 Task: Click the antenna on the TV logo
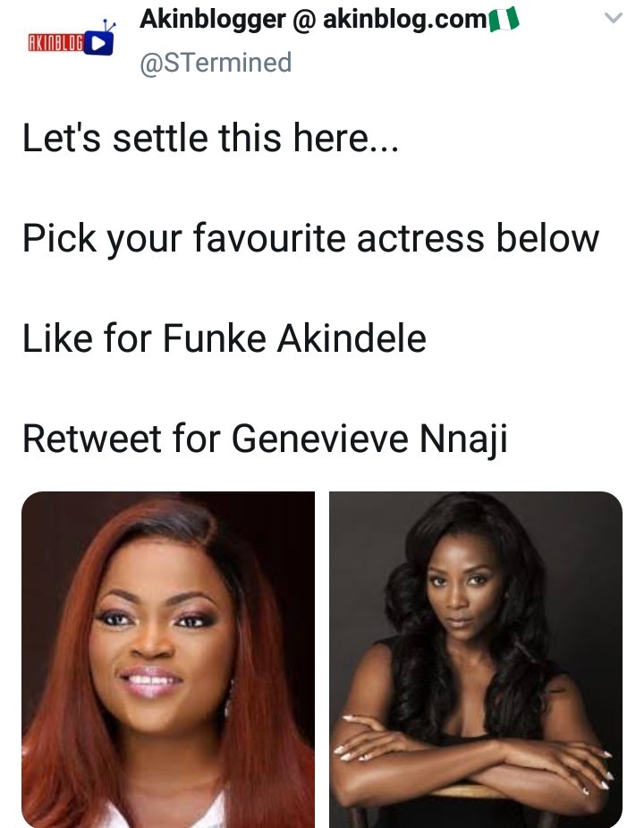[109, 24]
